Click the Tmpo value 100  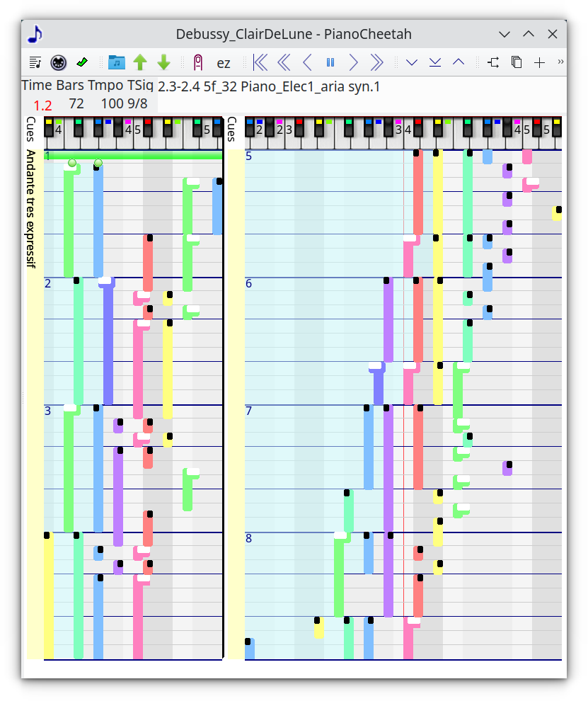point(112,104)
